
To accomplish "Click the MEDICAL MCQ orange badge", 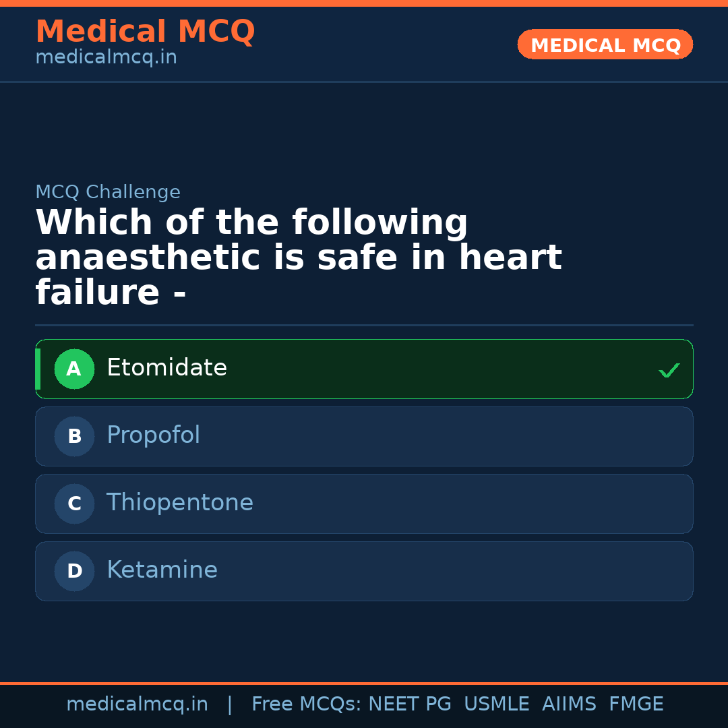I will (605, 44).
